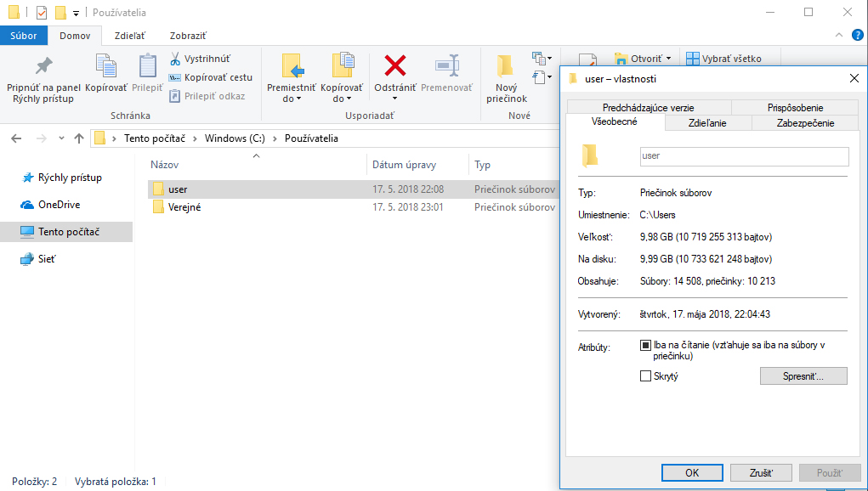Choose Prilepiť odkaz
868x491 pixels.
(207, 96)
